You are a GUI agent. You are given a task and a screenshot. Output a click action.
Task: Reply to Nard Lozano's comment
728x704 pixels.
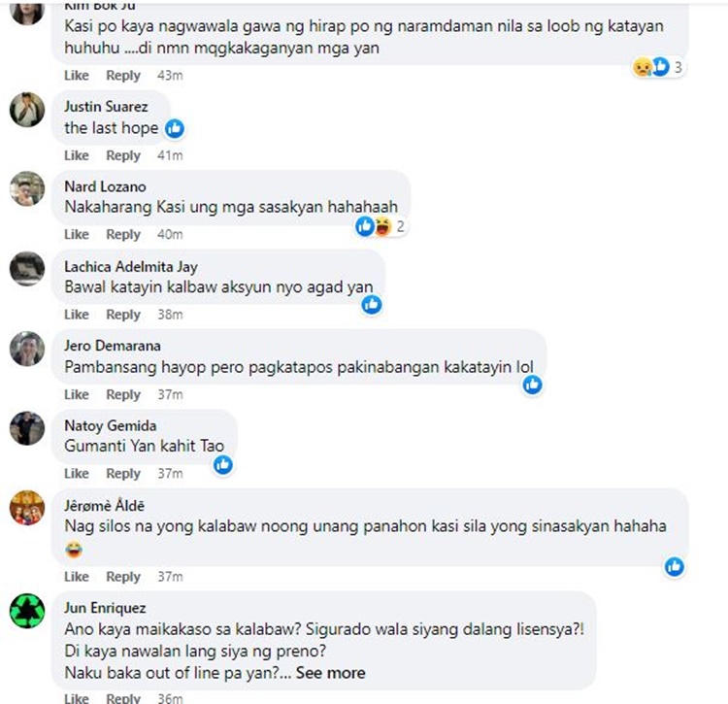click(x=123, y=235)
